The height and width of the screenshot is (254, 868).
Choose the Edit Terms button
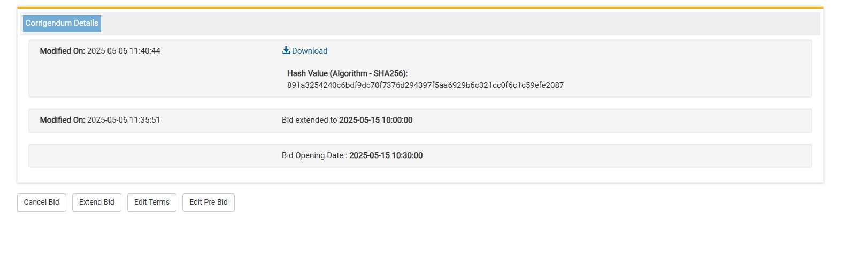(x=152, y=203)
